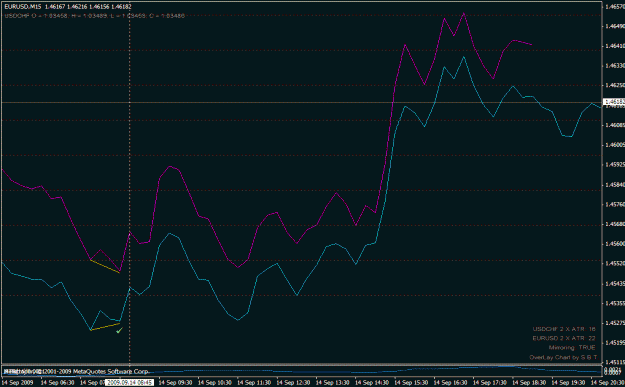Select the lower yellow divergence trendline

(106, 326)
